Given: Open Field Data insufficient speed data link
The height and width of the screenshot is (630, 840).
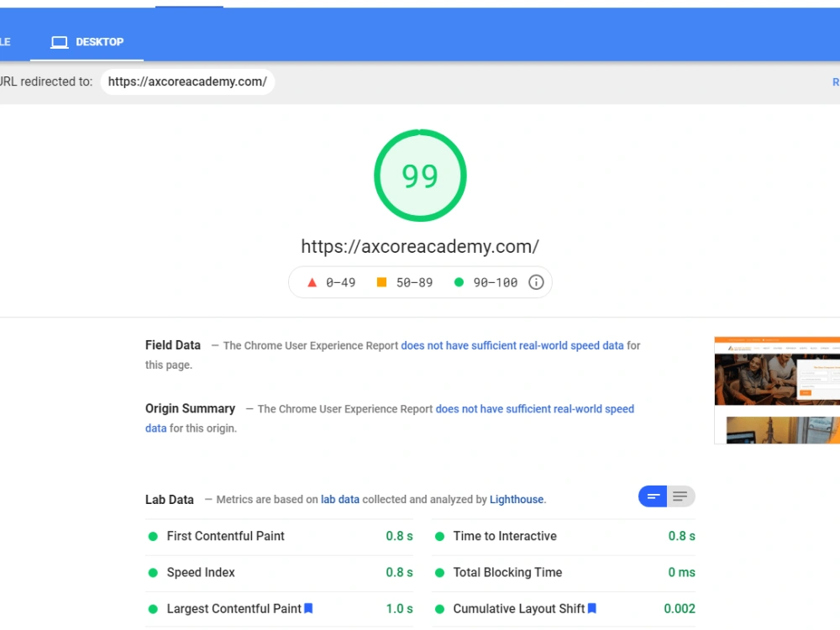Looking at the screenshot, I should point(512,345).
